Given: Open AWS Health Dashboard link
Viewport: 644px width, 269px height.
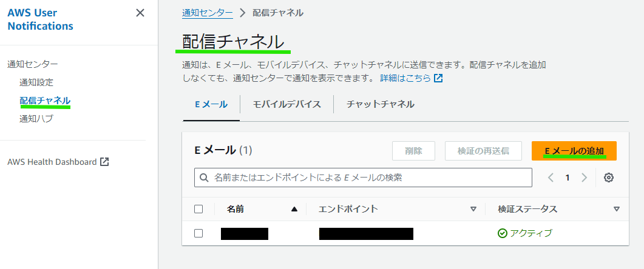Looking at the screenshot, I should [x=52, y=162].
